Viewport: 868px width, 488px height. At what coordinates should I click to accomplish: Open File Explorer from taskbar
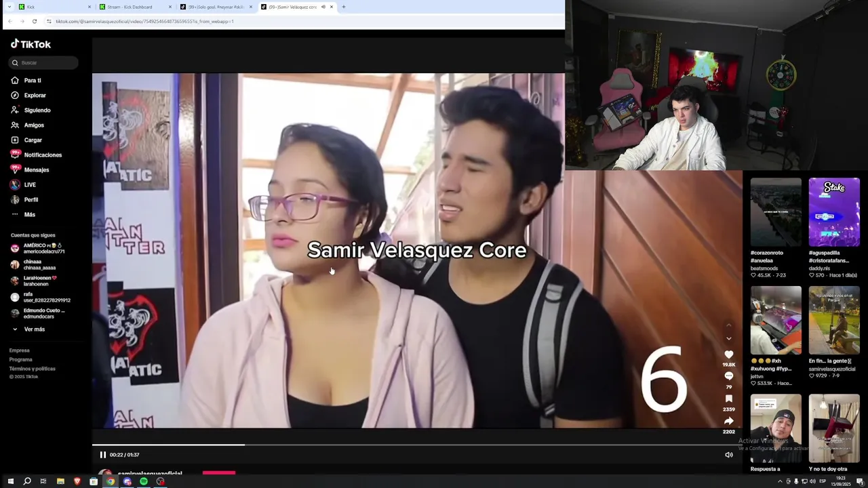pos(60,481)
